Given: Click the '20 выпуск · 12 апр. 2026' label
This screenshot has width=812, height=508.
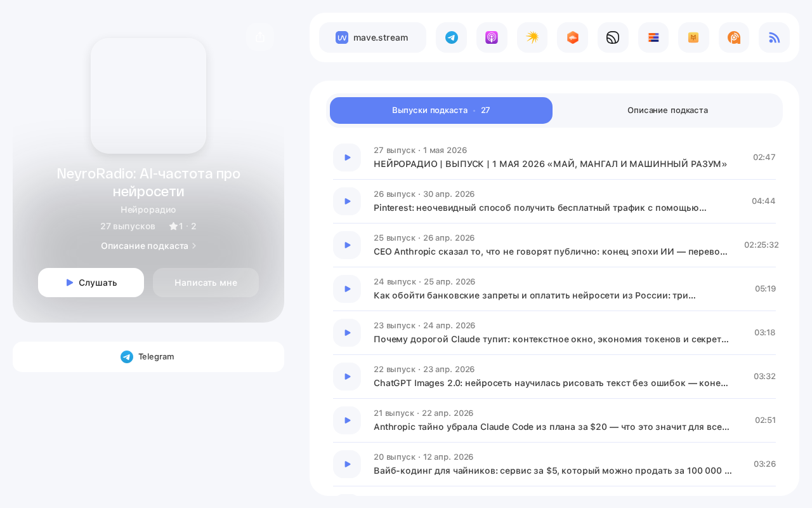Looking at the screenshot, I should click(x=423, y=457).
